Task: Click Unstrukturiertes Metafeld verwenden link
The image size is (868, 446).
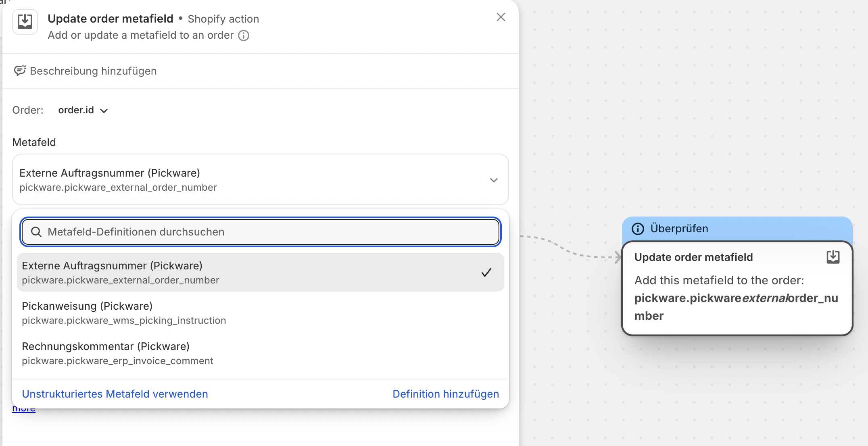Action: click(x=115, y=394)
